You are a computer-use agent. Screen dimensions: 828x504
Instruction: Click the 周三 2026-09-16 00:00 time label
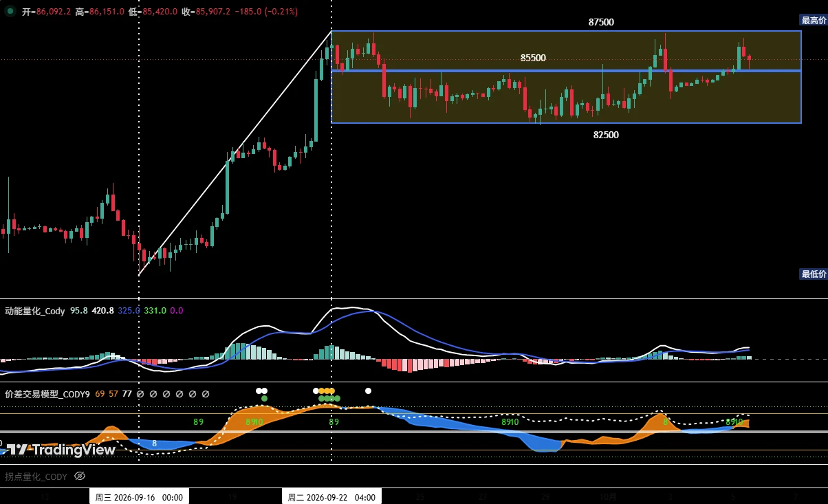click(139, 497)
